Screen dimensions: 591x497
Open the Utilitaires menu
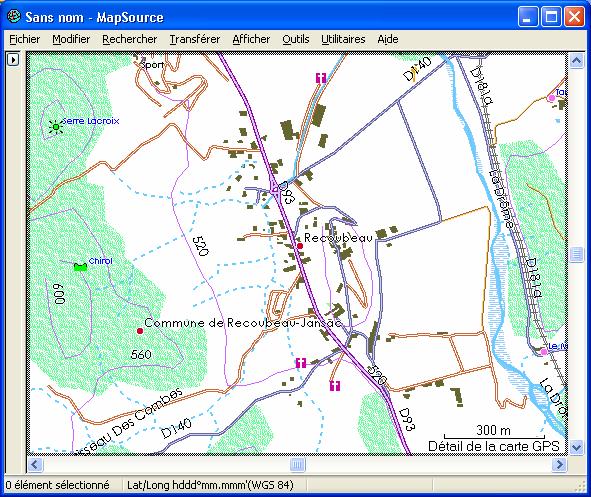coord(343,39)
